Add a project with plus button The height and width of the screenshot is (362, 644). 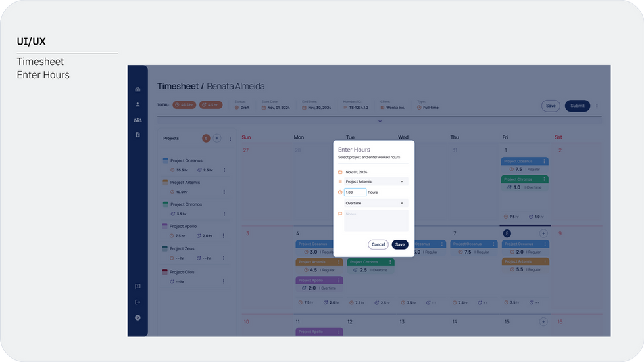tap(217, 138)
